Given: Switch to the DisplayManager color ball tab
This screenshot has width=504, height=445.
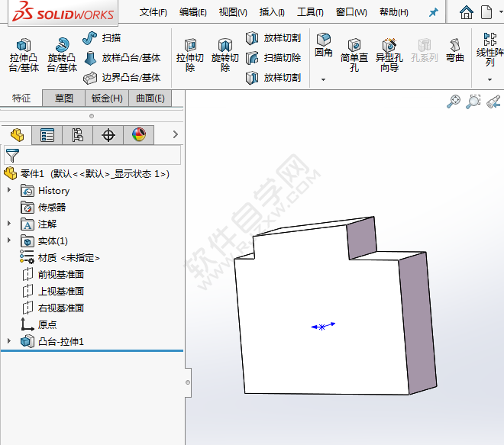Looking at the screenshot, I should click(x=139, y=135).
